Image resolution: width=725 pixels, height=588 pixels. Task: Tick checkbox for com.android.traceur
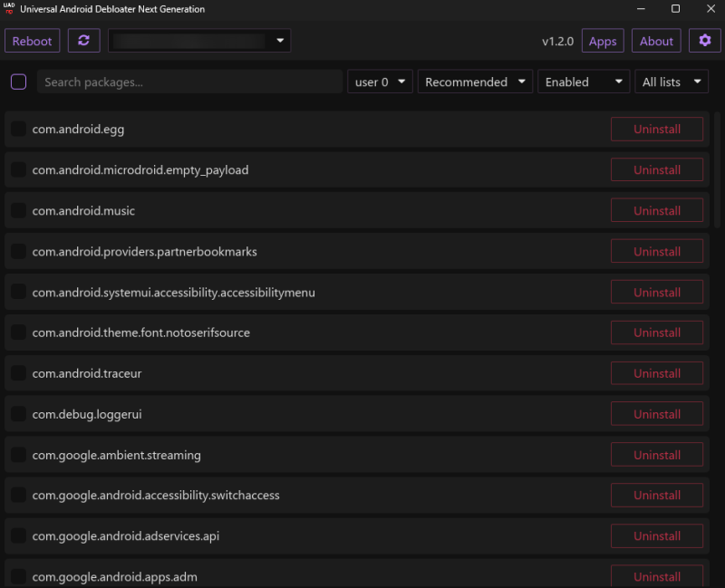(x=18, y=373)
